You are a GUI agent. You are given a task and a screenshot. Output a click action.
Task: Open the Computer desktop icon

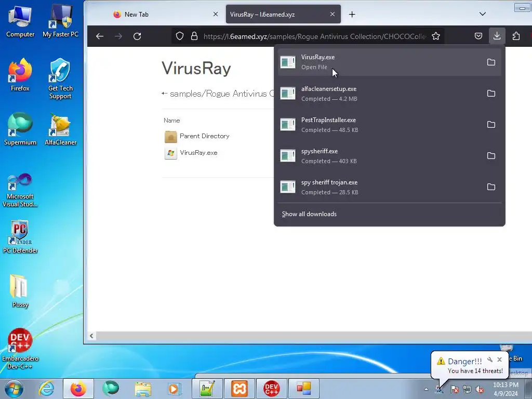20,22
